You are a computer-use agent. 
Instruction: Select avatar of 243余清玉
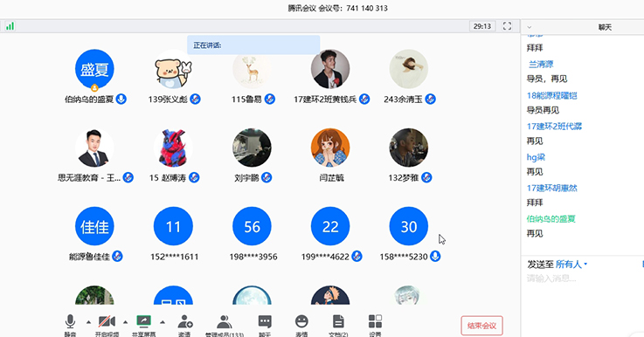click(409, 69)
